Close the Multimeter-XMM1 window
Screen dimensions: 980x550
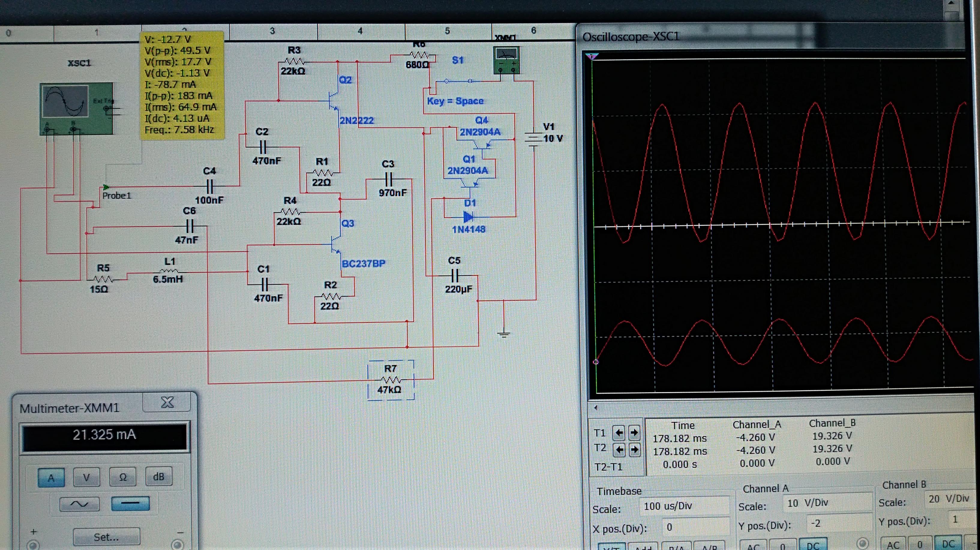(x=167, y=402)
